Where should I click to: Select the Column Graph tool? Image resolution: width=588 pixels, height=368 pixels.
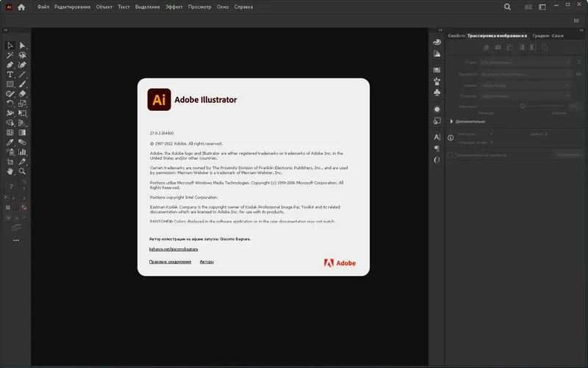(23, 152)
